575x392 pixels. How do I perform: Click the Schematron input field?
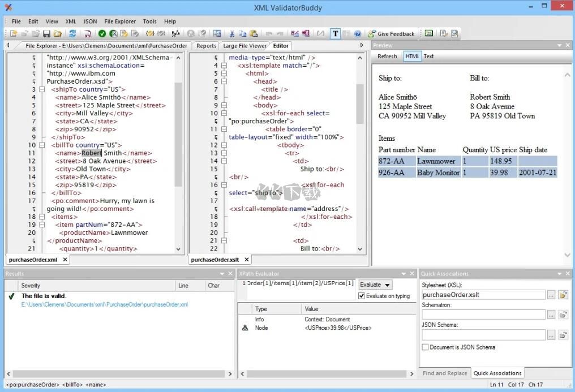coord(483,315)
